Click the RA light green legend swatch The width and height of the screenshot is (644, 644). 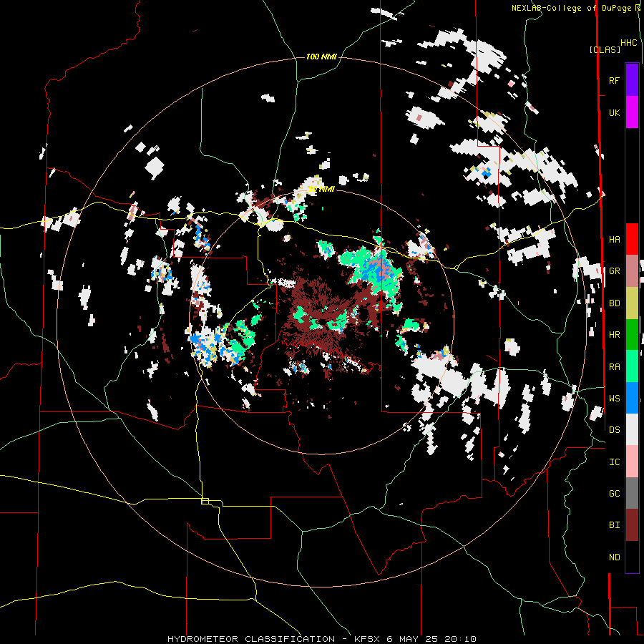[632, 366]
